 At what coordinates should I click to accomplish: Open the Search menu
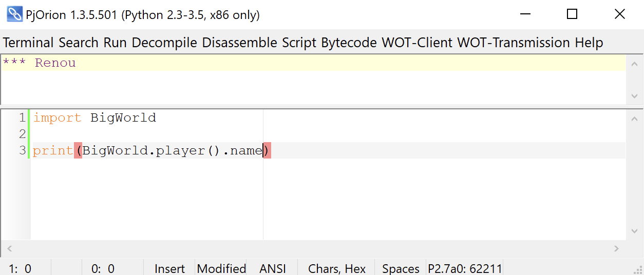(x=79, y=43)
